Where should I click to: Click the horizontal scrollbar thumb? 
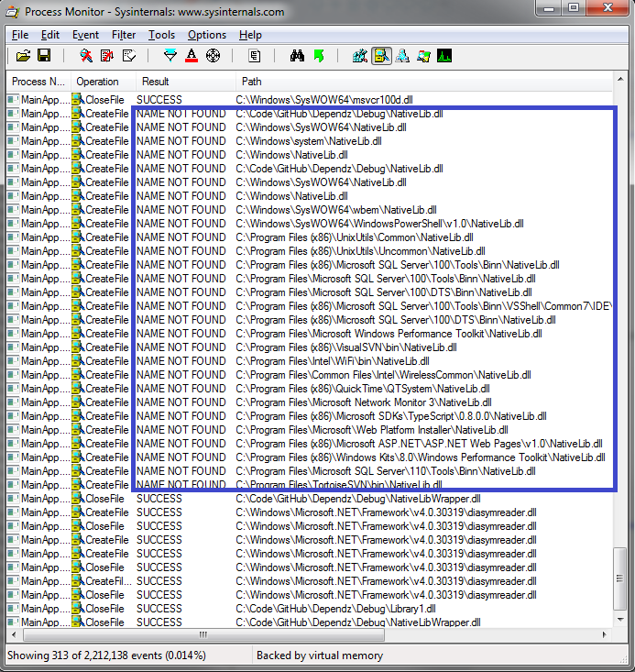[203, 634]
